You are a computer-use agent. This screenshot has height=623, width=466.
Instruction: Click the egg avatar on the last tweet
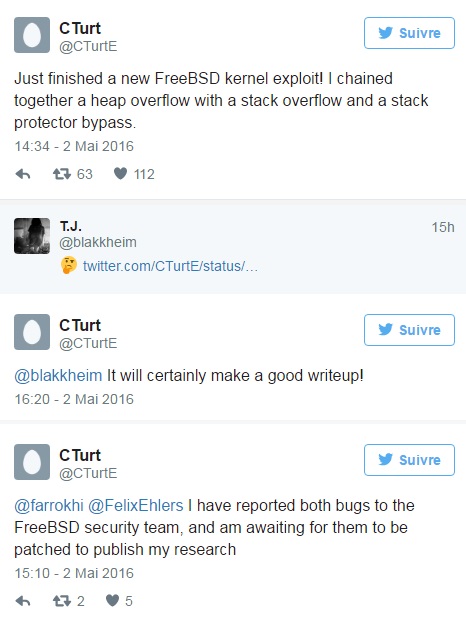point(32,462)
